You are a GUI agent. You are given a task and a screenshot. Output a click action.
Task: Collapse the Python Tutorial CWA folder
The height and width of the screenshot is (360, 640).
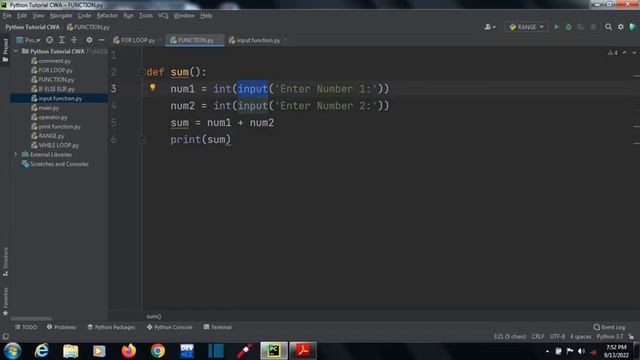16,51
